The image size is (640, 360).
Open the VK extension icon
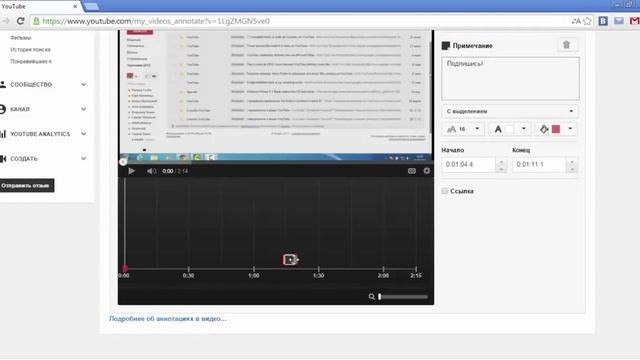pyautogui.click(x=603, y=21)
